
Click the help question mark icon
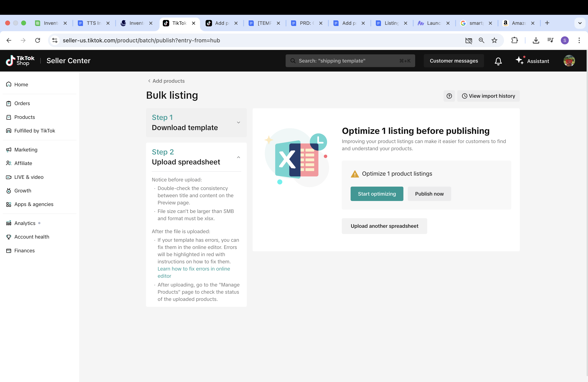[x=449, y=96]
